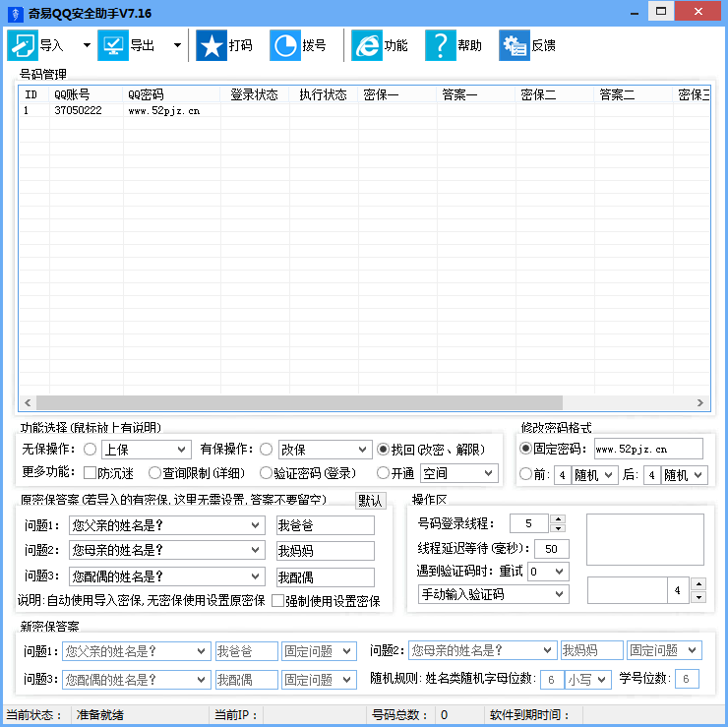728x727 pixels.
Task: Enable the 防沉迷 checkbox
Action: tap(90, 473)
